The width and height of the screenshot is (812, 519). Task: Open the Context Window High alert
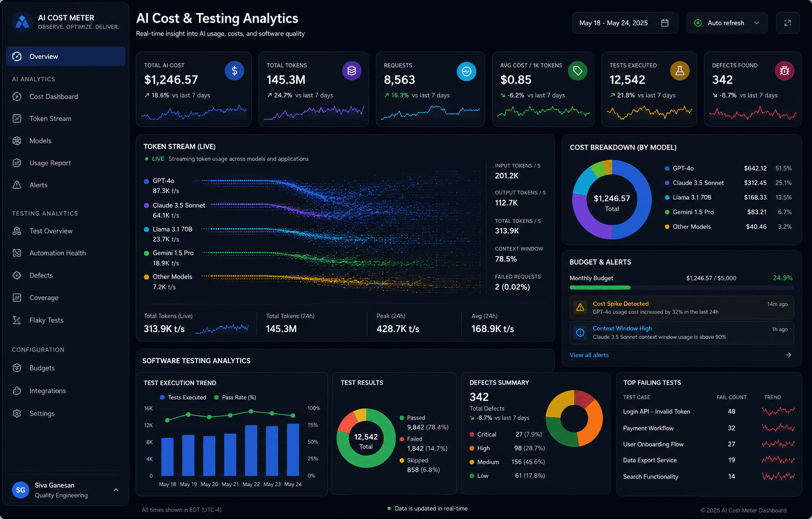point(682,332)
